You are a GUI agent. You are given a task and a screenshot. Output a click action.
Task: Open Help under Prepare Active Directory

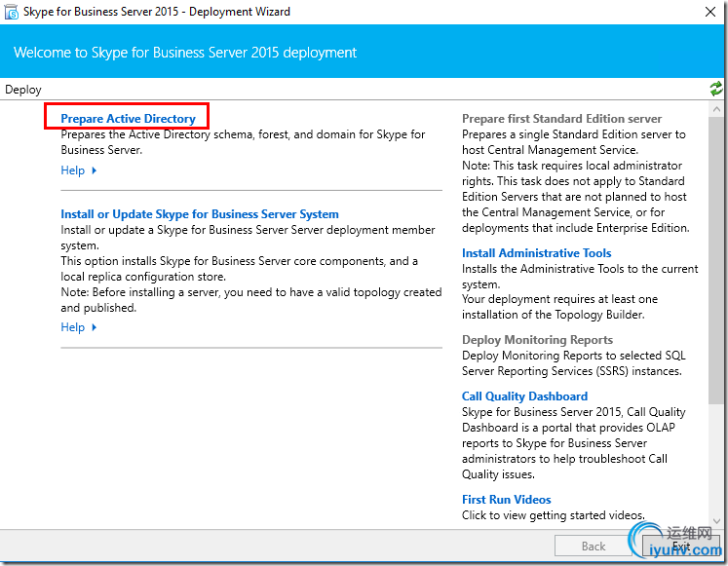click(73, 170)
